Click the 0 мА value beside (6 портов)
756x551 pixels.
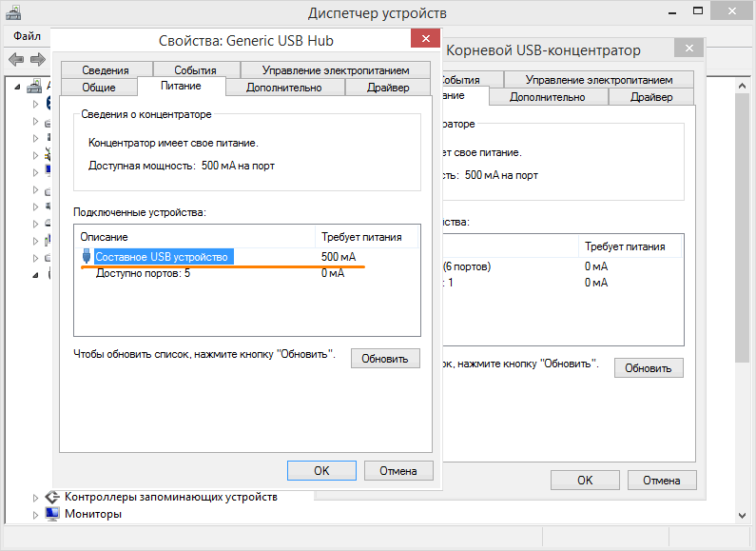click(596, 266)
